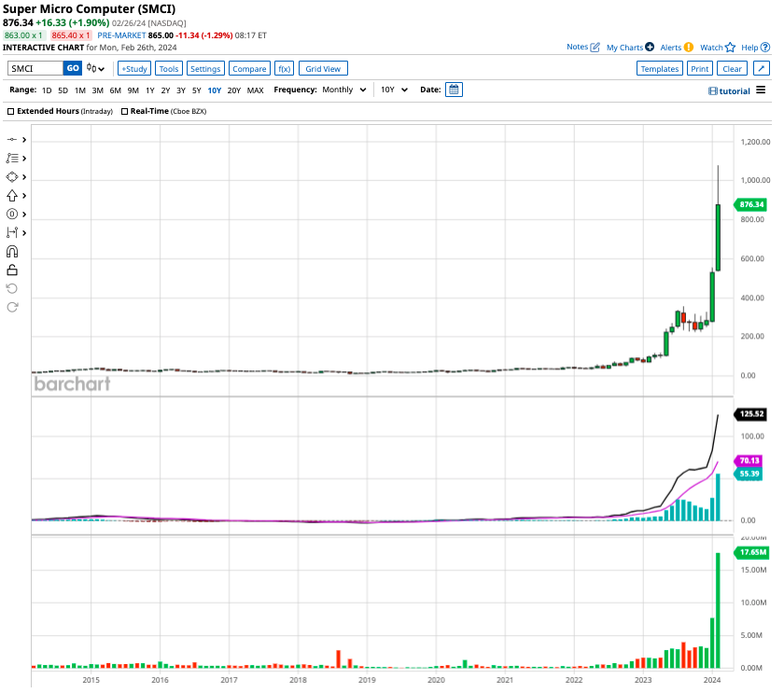Viewport: 784px width, 693px height.
Task: Open the text annotation tool
Action: coord(12,214)
